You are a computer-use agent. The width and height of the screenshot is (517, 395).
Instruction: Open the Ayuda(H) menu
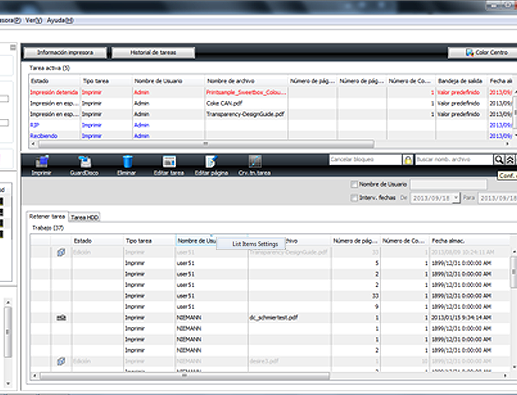coord(60,20)
